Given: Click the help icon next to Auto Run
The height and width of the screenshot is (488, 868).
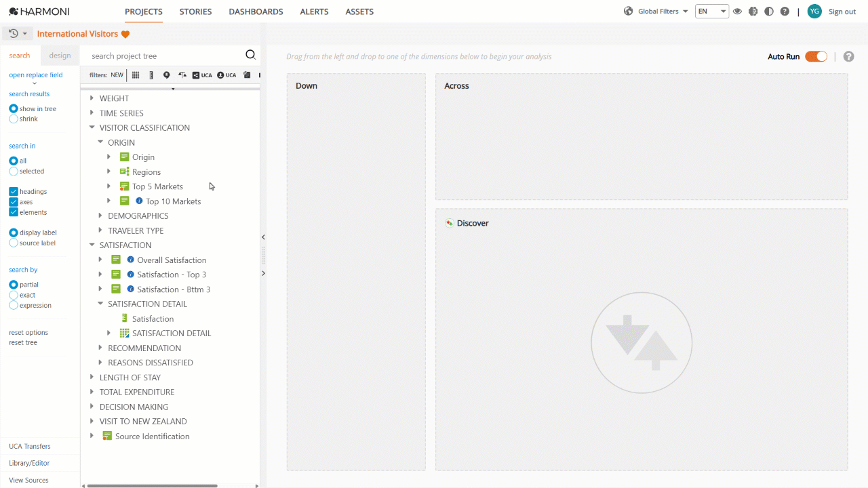Looking at the screenshot, I should [848, 57].
